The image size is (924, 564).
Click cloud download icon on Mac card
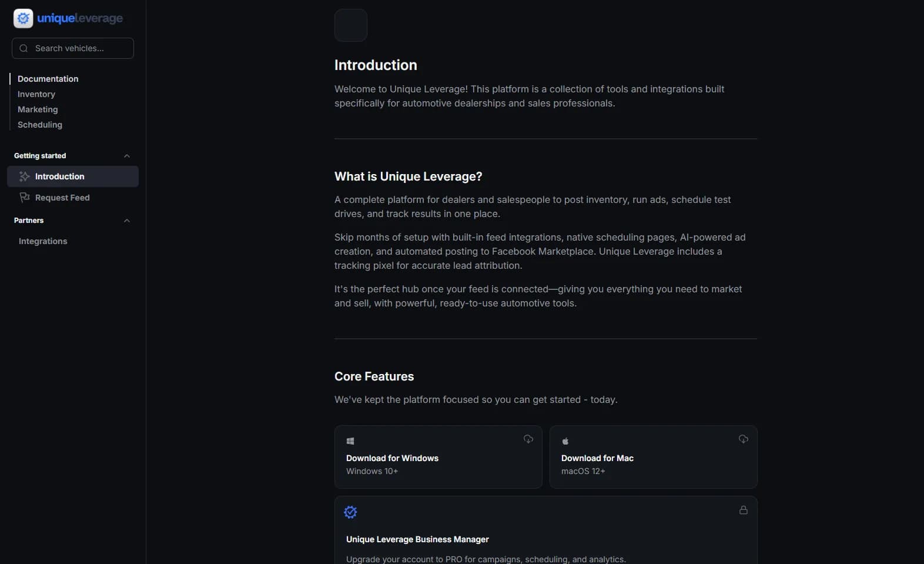click(x=744, y=439)
